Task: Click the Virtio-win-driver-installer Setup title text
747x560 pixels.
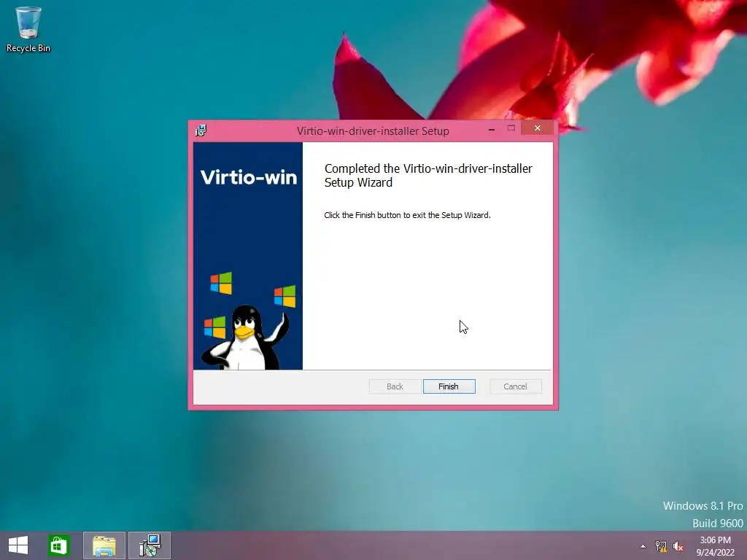Action: click(373, 131)
